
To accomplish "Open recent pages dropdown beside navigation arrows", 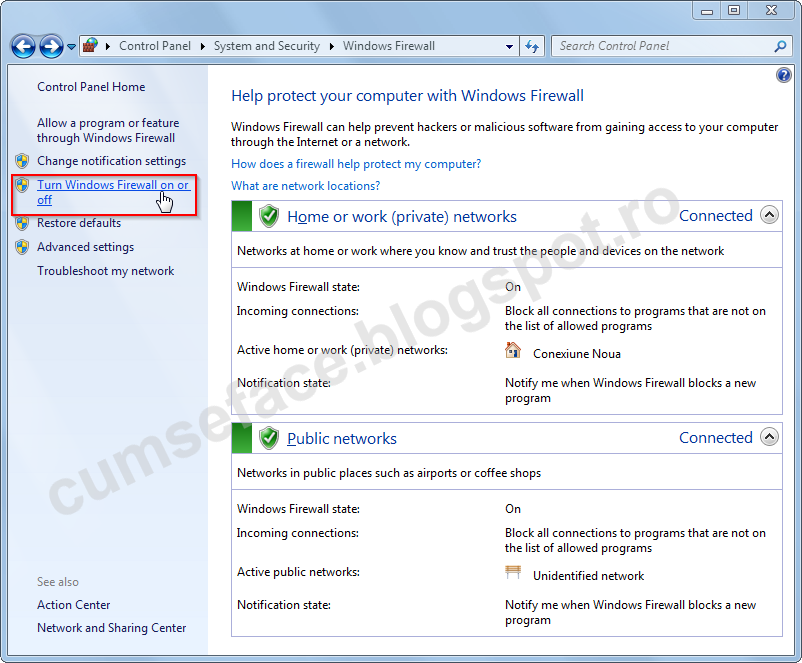I will [x=72, y=47].
